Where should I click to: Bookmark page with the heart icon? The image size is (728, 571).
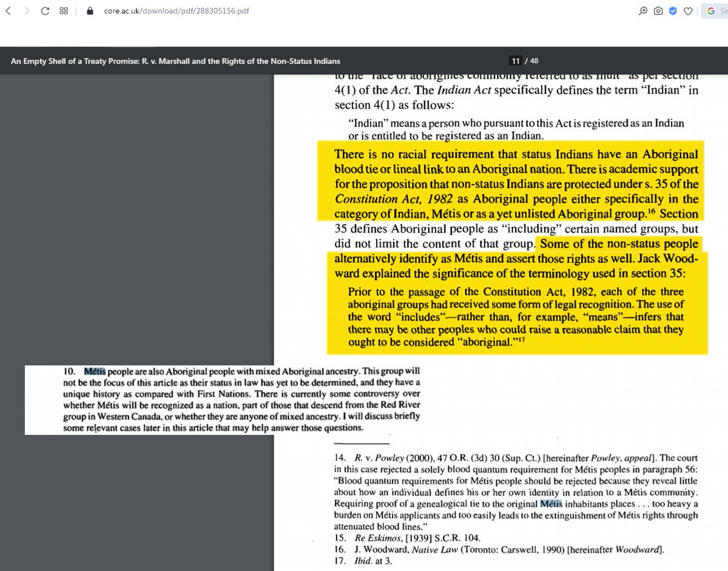pos(688,11)
